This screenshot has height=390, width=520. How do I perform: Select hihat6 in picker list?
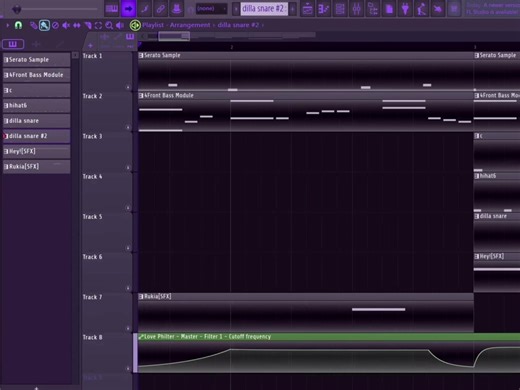pos(37,105)
